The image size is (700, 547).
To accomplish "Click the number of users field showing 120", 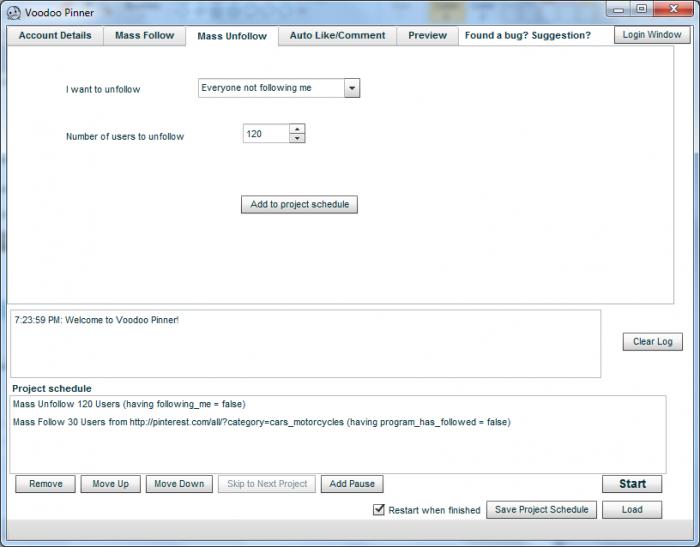I will coord(266,134).
